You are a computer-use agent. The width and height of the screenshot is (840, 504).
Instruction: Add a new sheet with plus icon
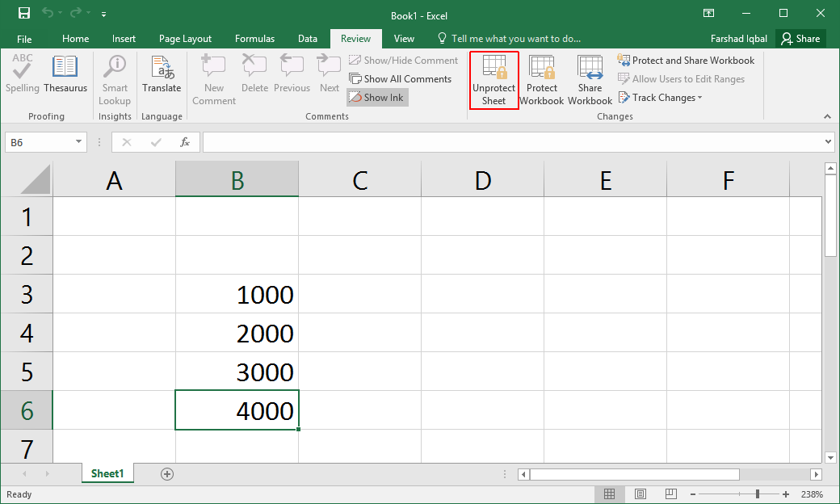pyautogui.click(x=167, y=474)
